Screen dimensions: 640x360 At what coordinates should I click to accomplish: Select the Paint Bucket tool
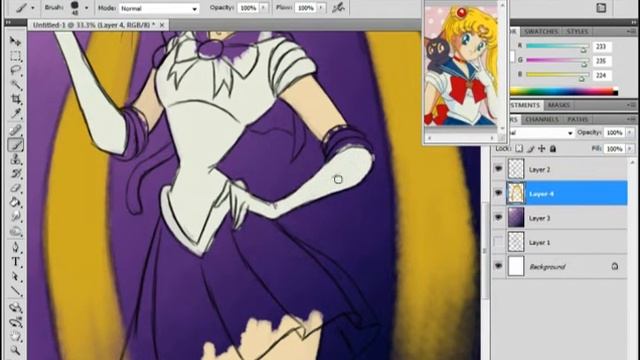click(15, 203)
